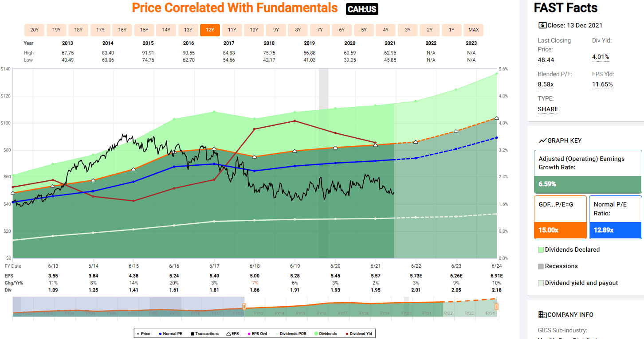Click the 2015 Low value 74.76

(148, 60)
